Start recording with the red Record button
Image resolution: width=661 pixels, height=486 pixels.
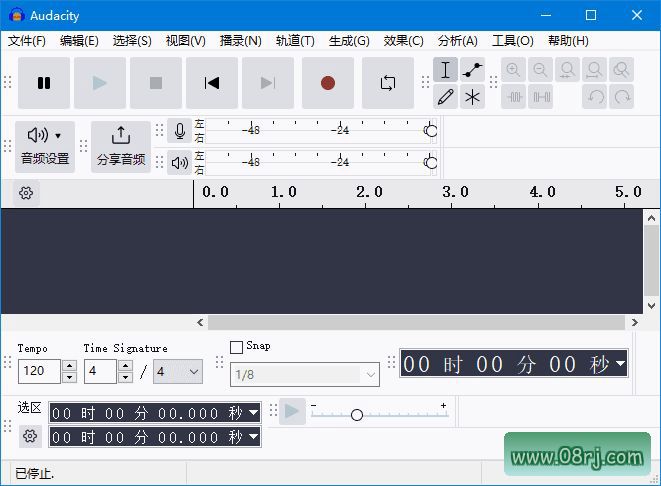328,83
